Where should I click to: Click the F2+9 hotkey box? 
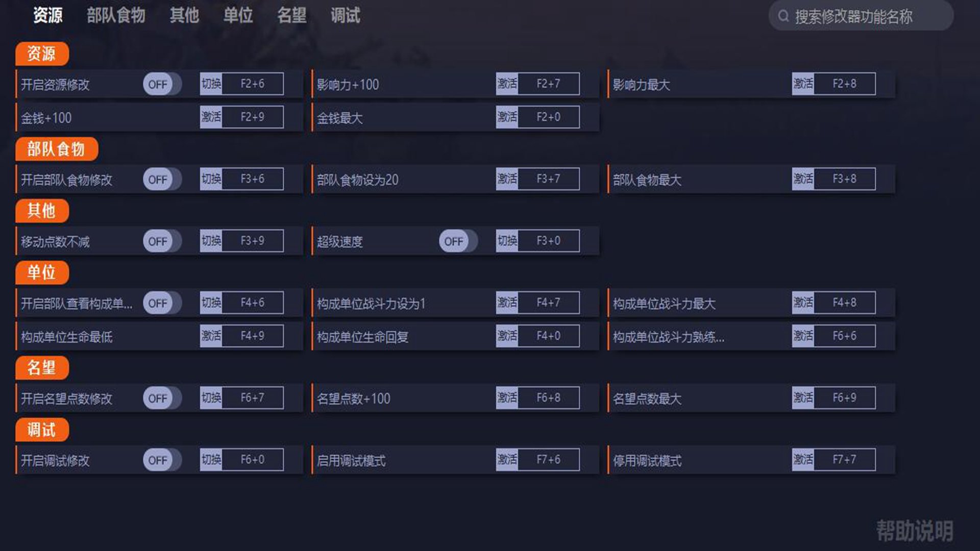[x=253, y=117]
